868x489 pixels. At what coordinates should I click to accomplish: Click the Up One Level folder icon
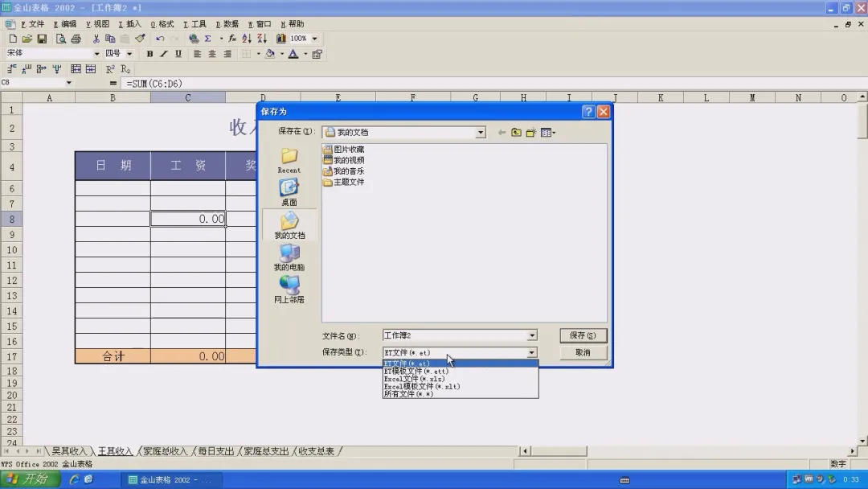516,133
